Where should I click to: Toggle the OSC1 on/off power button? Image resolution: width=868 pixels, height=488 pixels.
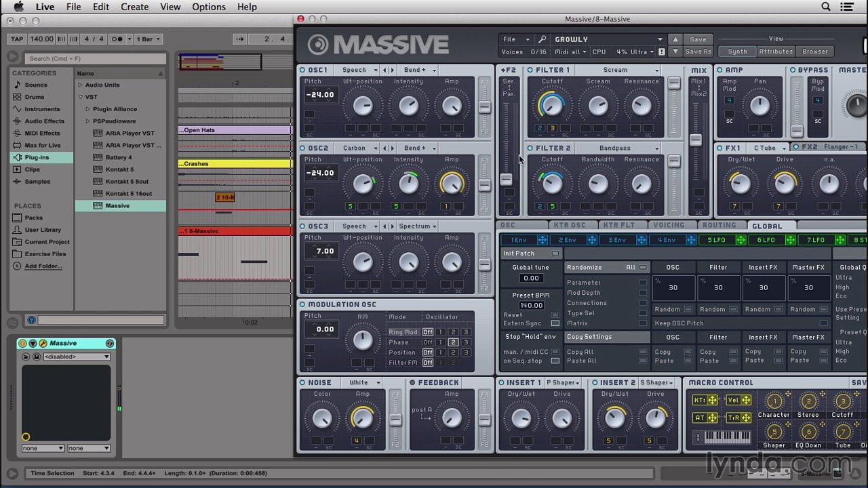302,70
